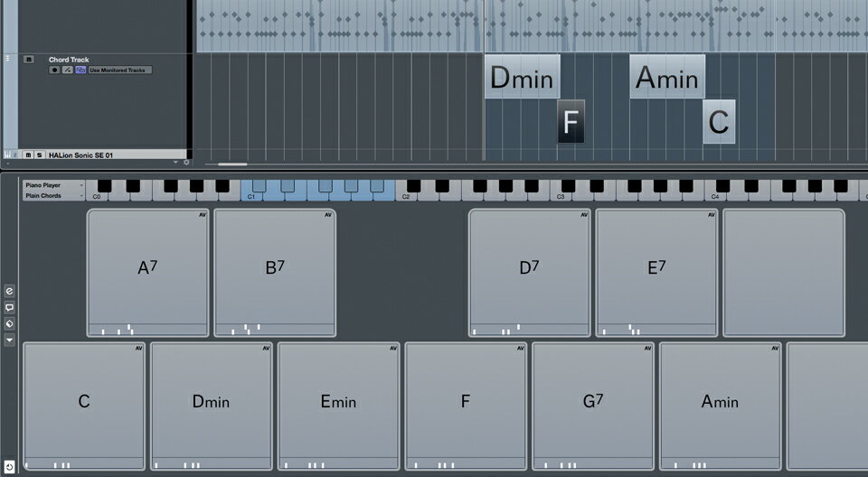Click the diamond-shaped chord pad settings icon
The width and height of the screenshot is (868, 477).
pos(9,323)
